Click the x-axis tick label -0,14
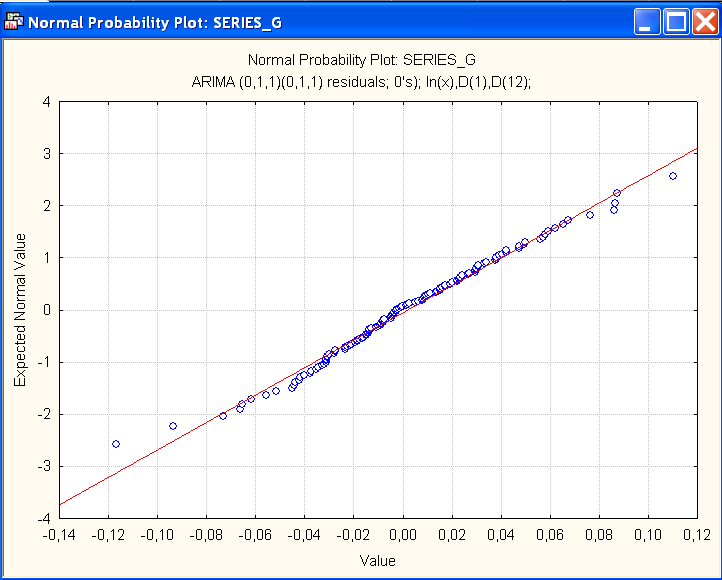 [59, 535]
